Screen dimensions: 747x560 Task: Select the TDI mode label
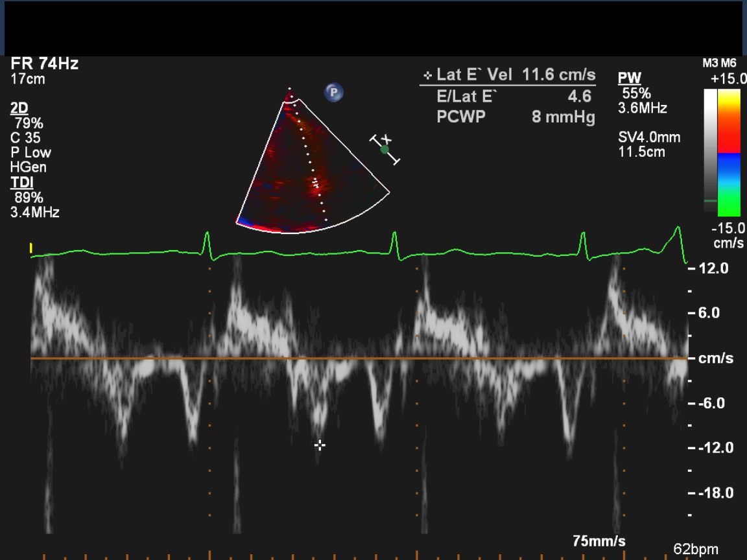[21, 182]
